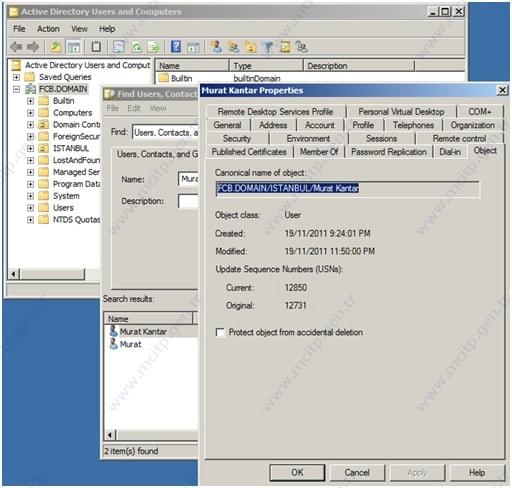Click the user icon beside Murat result

[x=114, y=344]
